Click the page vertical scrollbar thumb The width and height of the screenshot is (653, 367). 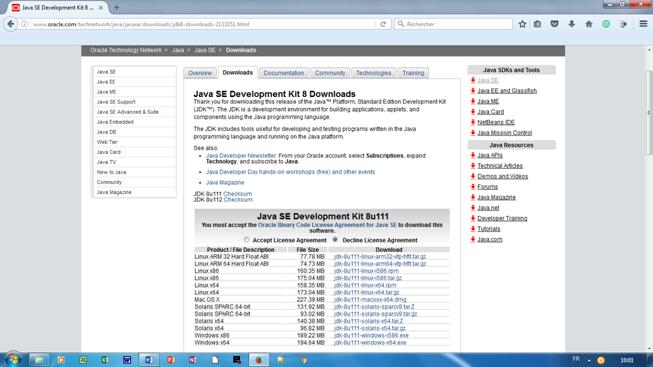click(x=649, y=112)
